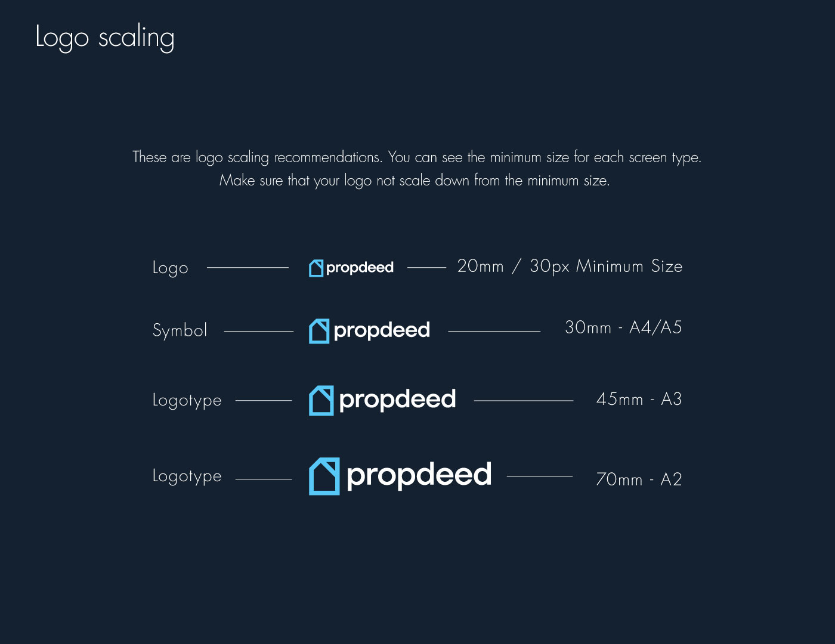Click the largest propdeed house icon
The image size is (835, 644).
(324, 476)
